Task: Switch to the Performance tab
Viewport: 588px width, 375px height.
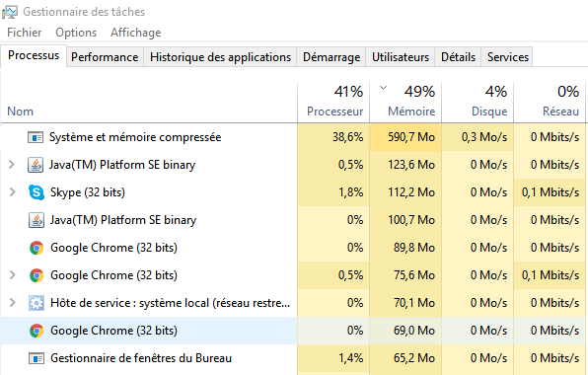Action: click(105, 57)
